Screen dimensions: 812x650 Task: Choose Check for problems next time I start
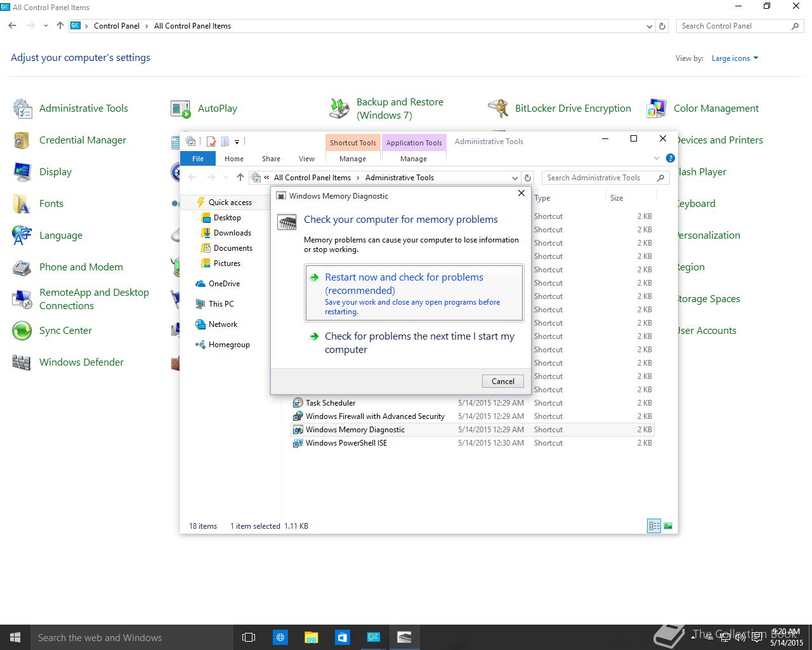pyautogui.click(x=414, y=343)
